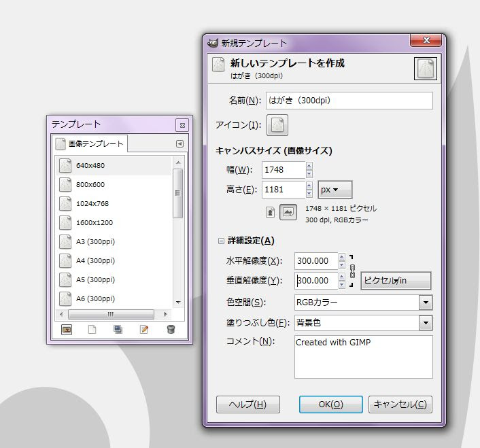
Task: Click the icon chooser button beside アイコン(I)
Action: [x=277, y=125]
